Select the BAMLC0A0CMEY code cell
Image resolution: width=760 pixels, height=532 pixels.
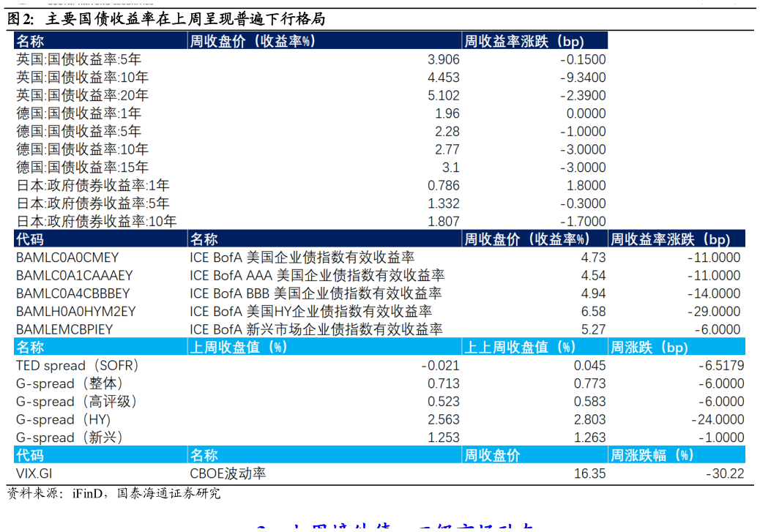(67, 258)
